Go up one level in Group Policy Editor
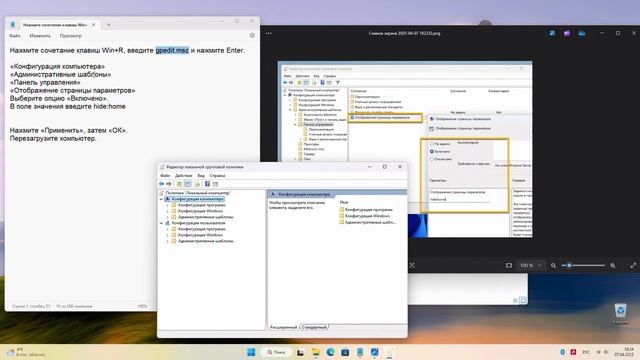 [x=179, y=184]
